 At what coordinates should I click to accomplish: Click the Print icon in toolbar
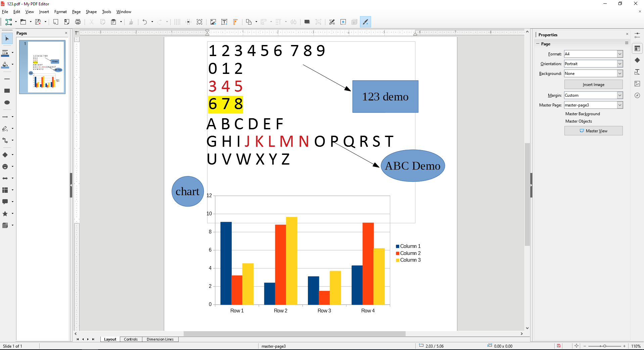[78, 22]
